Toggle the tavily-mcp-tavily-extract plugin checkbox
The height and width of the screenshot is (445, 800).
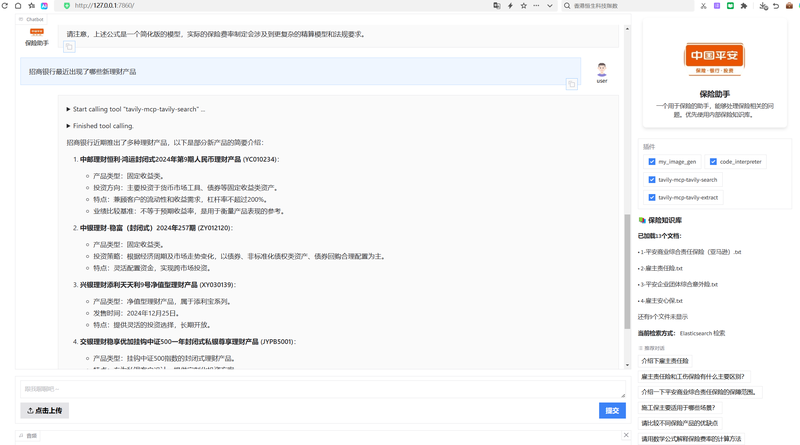click(652, 197)
